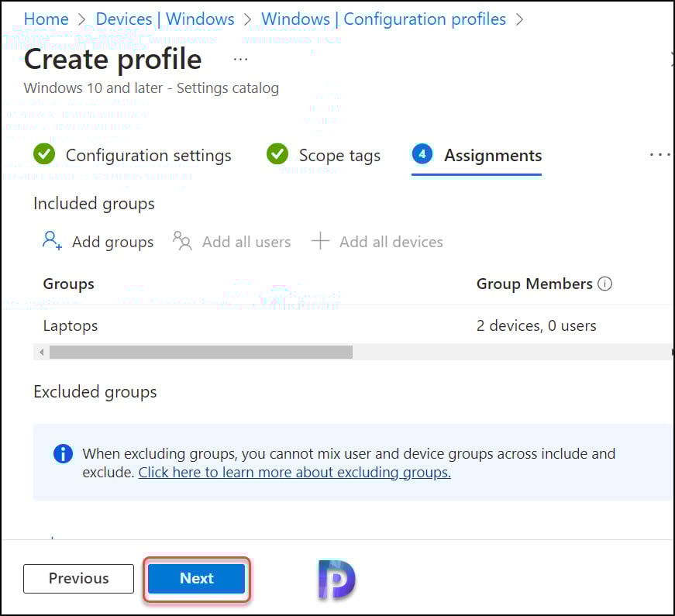This screenshot has width=675, height=616.
Task: Open ellipsis menu beside Create profile title
Action: pyautogui.click(x=240, y=60)
